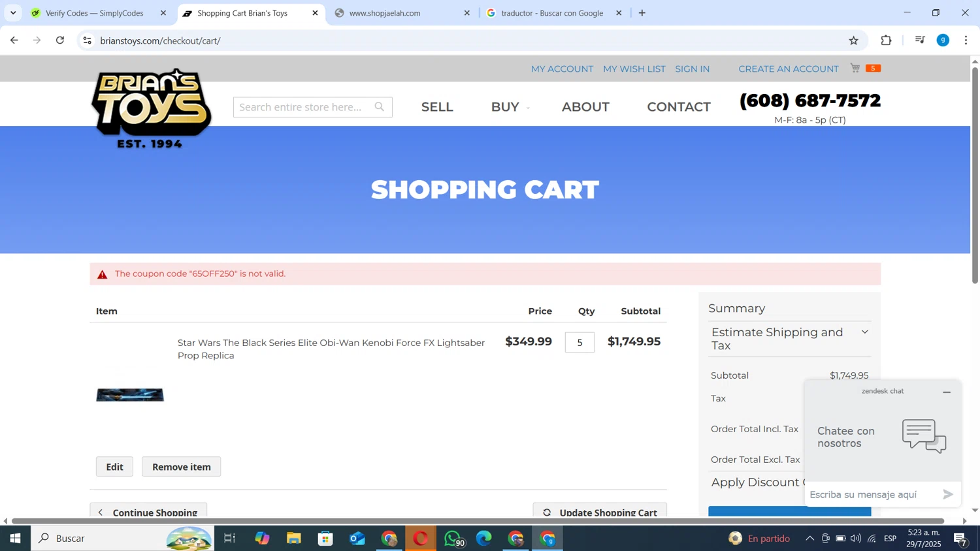Minimize the zendesk chat widget
This screenshot has width=980, height=551.
click(947, 392)
